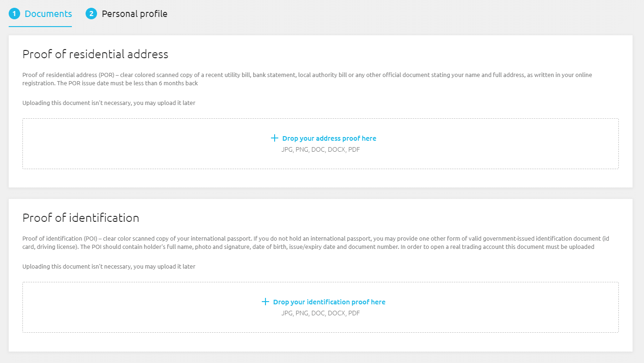The height and width of the screenshot is (363, 644).
Task: Click the plus icon for identification proof
Action: point(265,302)
